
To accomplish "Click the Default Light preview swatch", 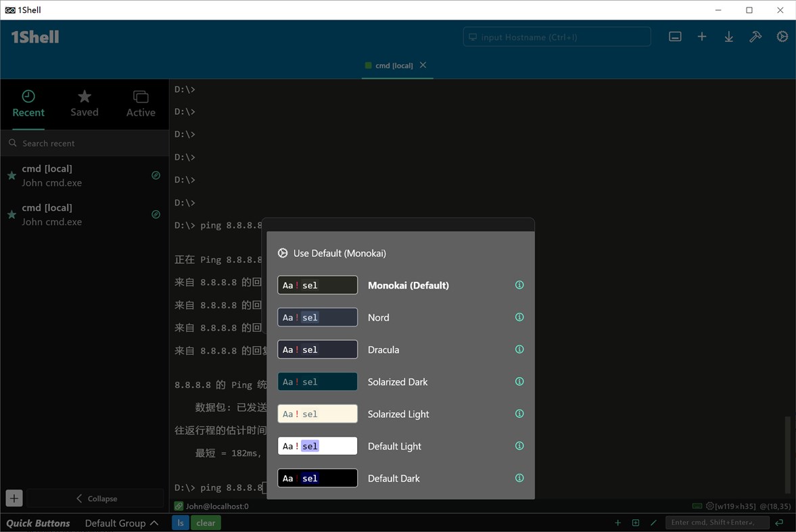I will [x=317, y=446].
